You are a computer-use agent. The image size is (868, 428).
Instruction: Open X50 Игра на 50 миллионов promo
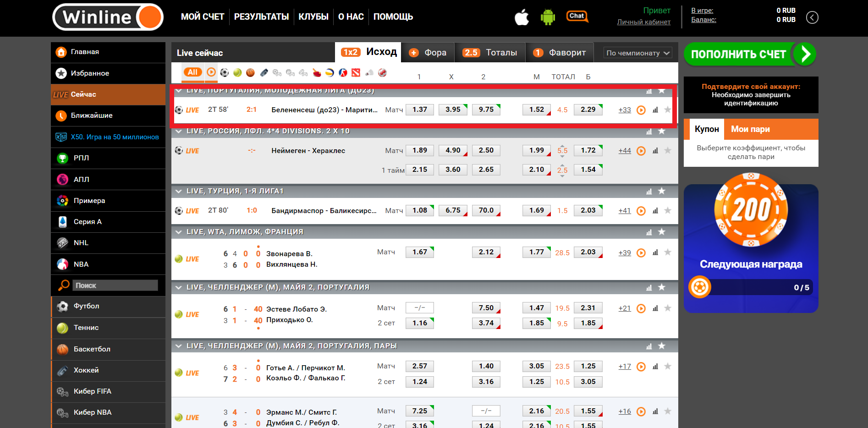click(108, 137)
